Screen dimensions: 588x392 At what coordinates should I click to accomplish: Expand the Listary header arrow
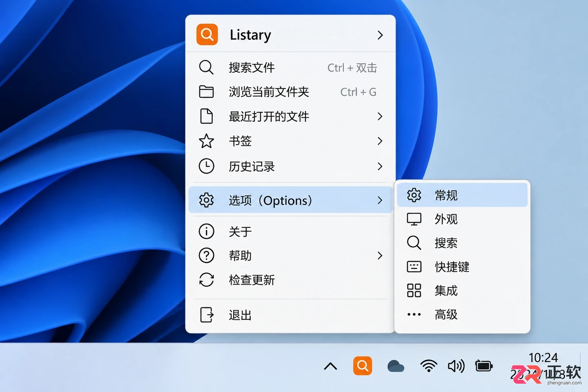[380, 35]
